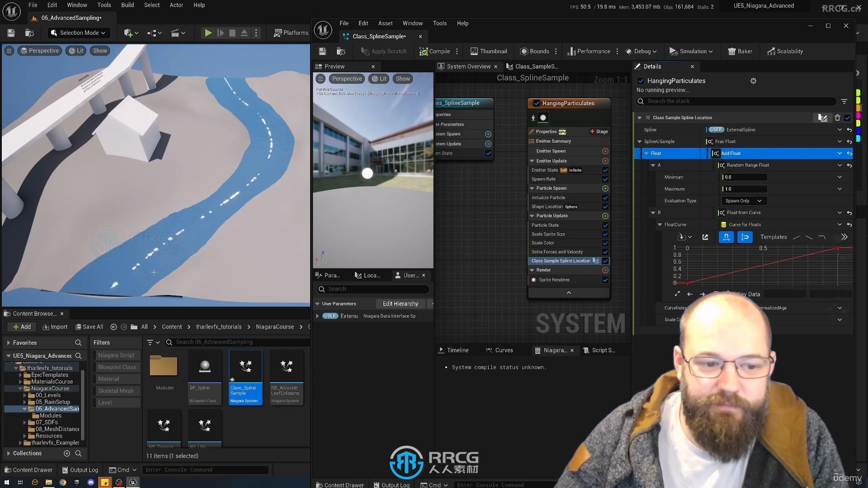Image resolution: width=868 pixels, height=488 pixels.
Task: Click the Import button in Content Browser
Action: (x=55, y=327)
